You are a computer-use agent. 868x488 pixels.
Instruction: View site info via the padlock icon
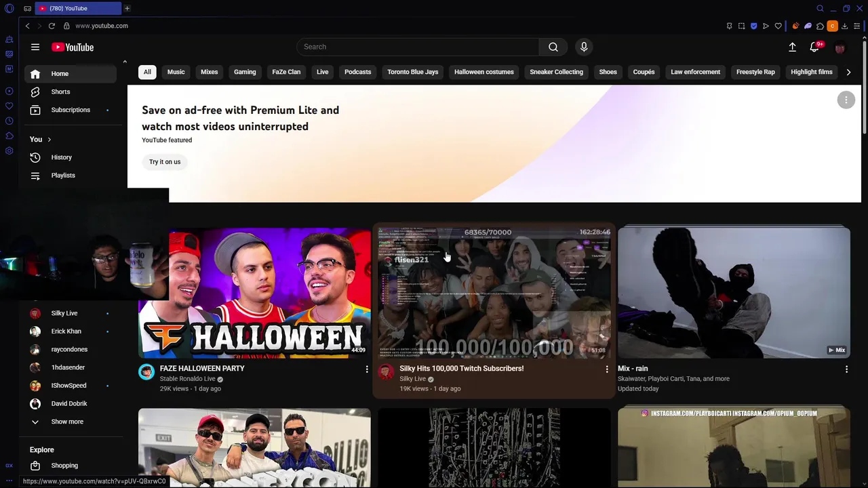point(66,26)
